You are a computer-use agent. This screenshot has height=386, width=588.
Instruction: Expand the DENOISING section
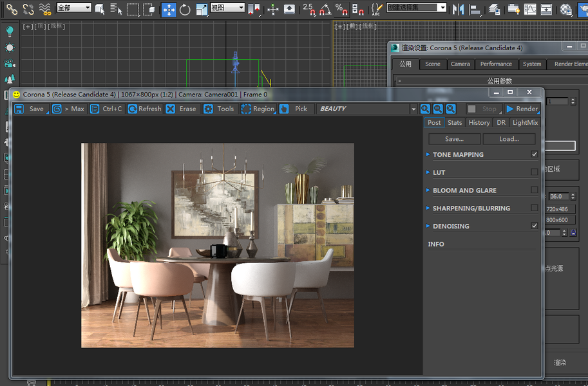[428, 226]
